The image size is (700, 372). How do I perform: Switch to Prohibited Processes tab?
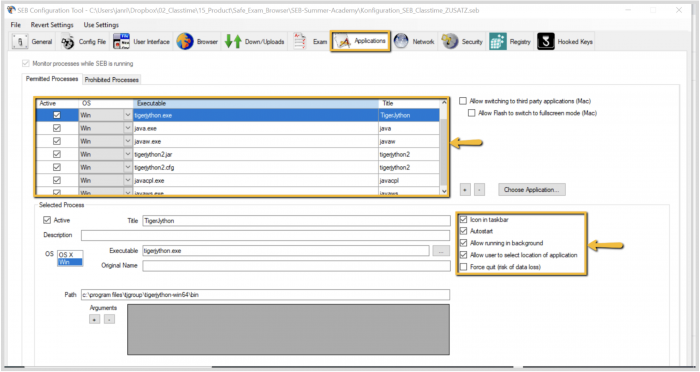[x=112, y=79]
